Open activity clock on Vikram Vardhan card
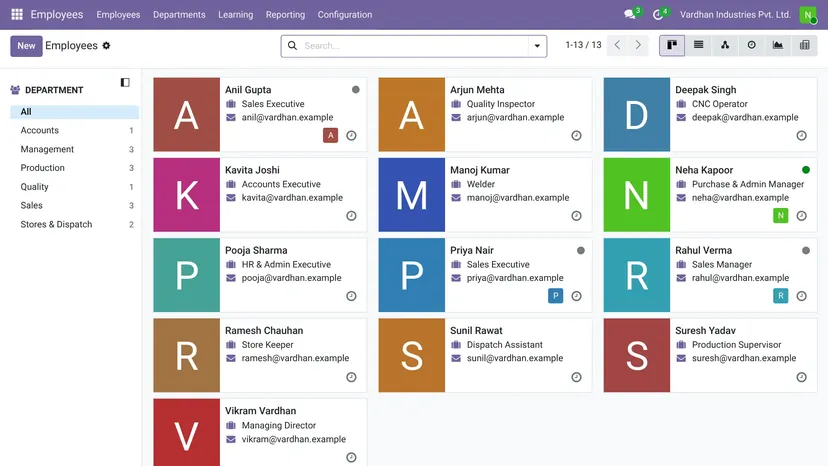Viewport: 828px width, 466px height. [351, 457]
